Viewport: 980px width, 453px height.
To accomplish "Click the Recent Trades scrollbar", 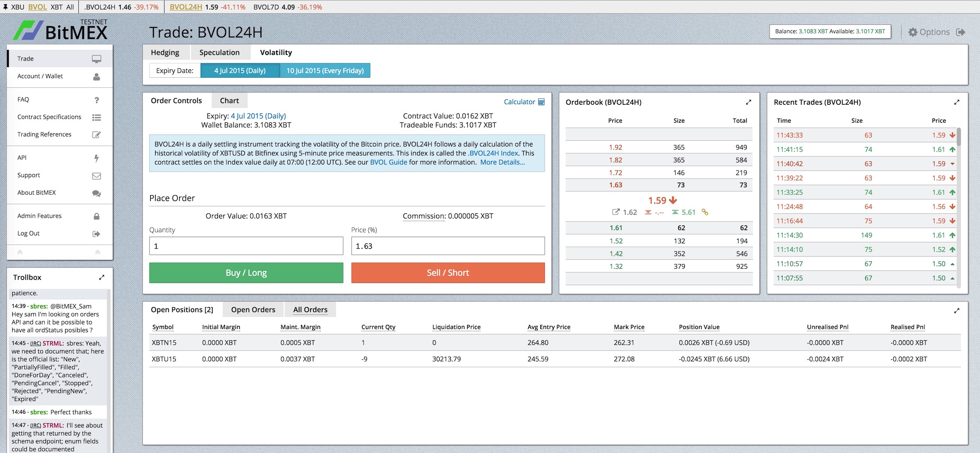I will pyautogui.click(x=959, y=137).
